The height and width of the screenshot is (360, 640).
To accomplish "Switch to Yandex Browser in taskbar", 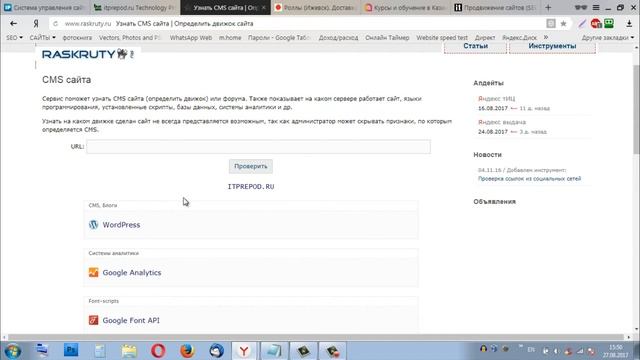I will coord(244,351).
